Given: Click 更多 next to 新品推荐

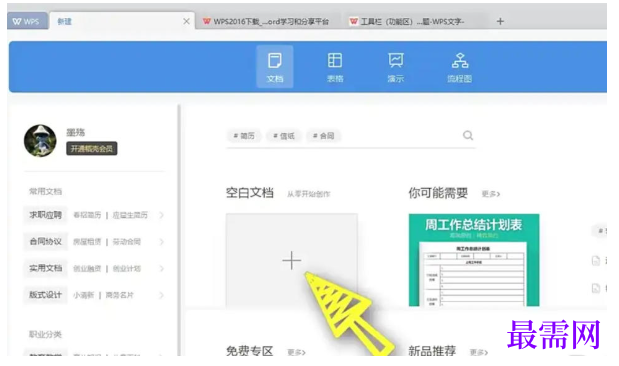Looking at the screenshot, I should 479,352.
